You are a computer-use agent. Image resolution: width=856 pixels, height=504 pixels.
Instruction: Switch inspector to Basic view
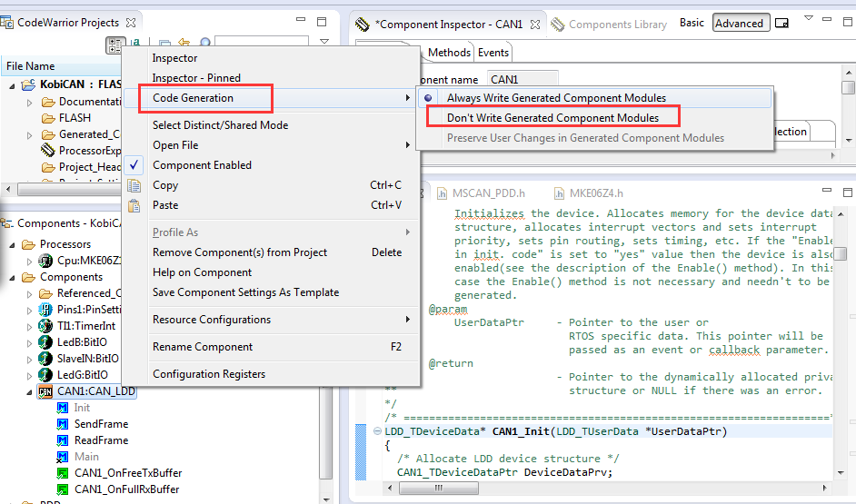pos(692,23)
